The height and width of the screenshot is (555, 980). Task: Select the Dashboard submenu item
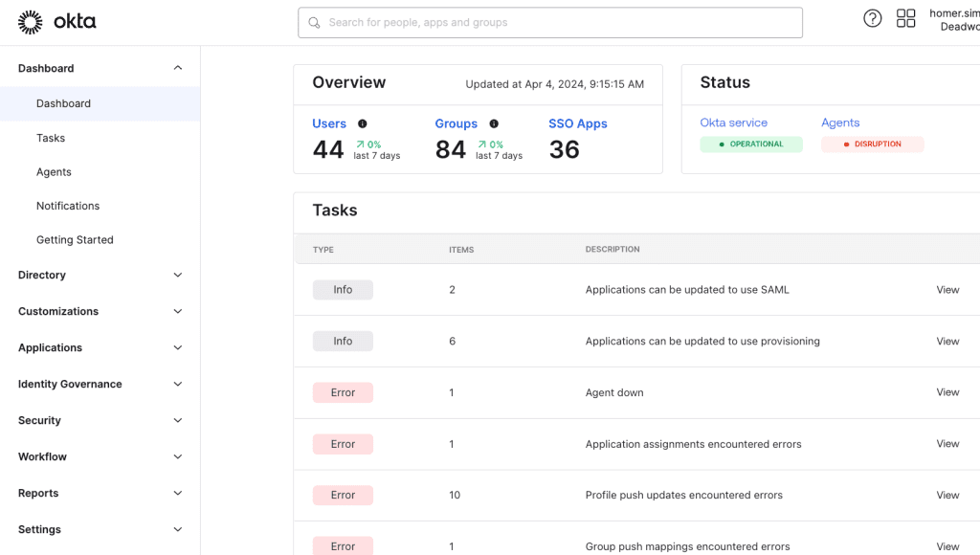(x=100, y=103)
